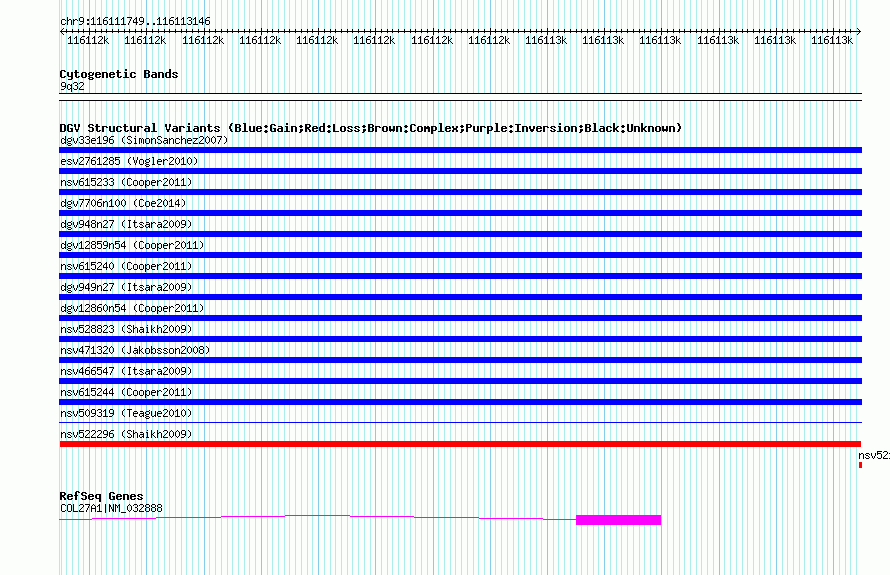The height and width of the screenshot is (575, 890).
Task: Click the chr9:116111749..116113146 region label
Action: tap(135, 21)
